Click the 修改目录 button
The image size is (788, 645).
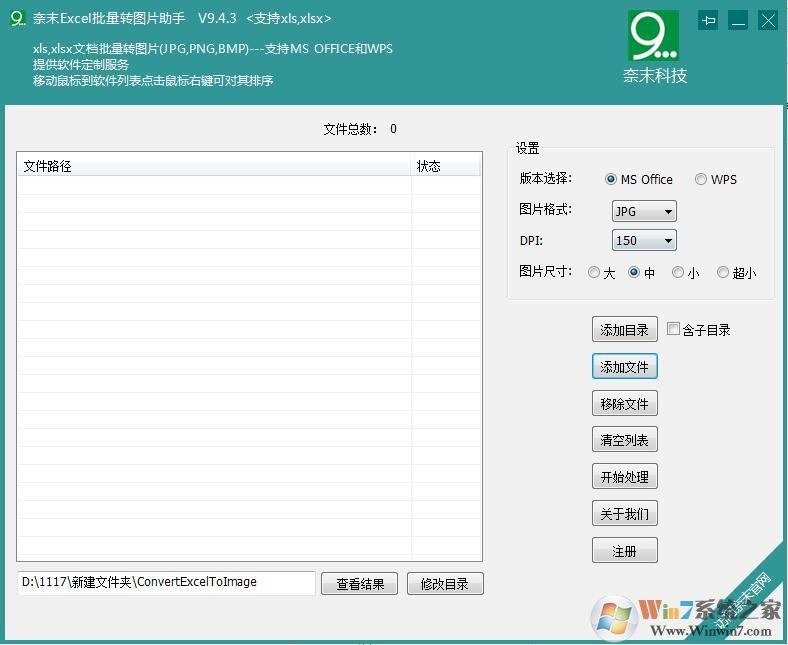(445, 584)
